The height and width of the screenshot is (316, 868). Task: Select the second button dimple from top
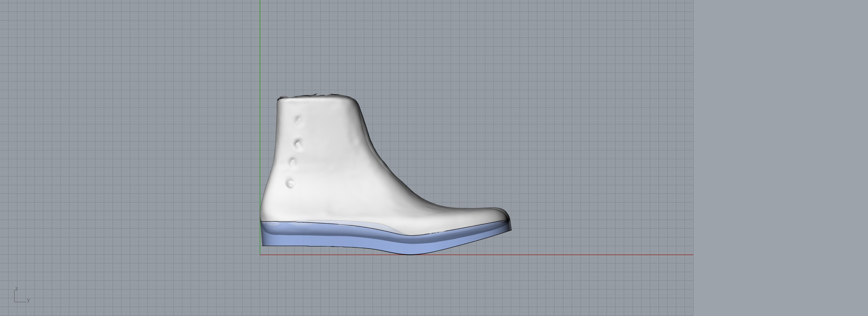298,145
